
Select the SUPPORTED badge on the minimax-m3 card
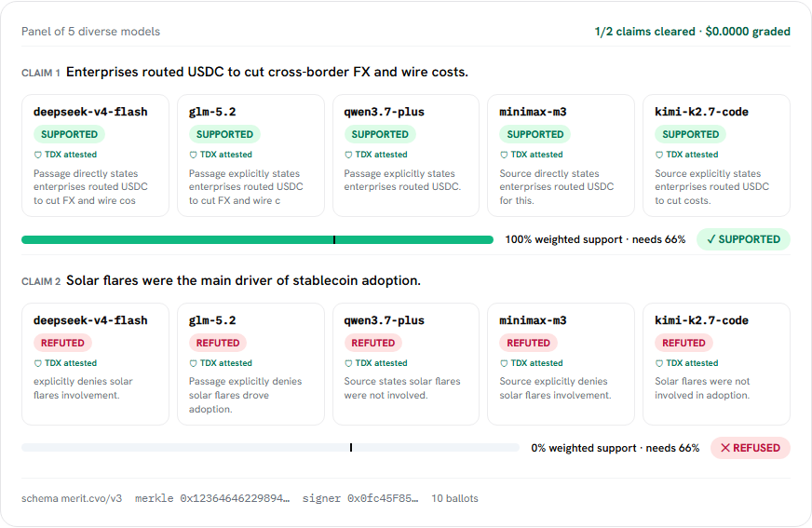tap(535, 135)
